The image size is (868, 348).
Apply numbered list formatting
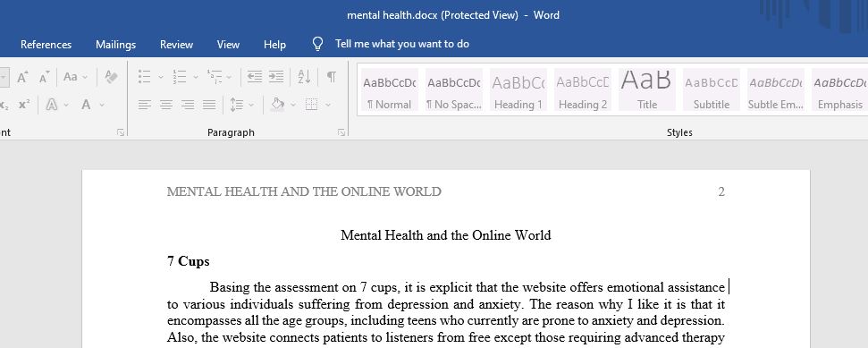tap(180, 76)
